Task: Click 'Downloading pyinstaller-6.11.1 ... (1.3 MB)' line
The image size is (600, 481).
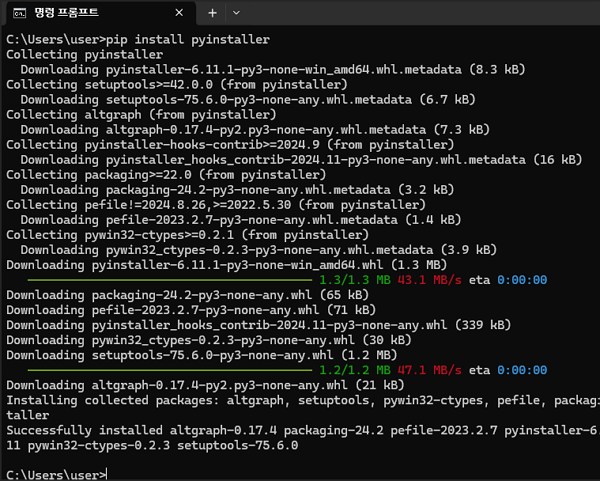Action: click(227, 265)
